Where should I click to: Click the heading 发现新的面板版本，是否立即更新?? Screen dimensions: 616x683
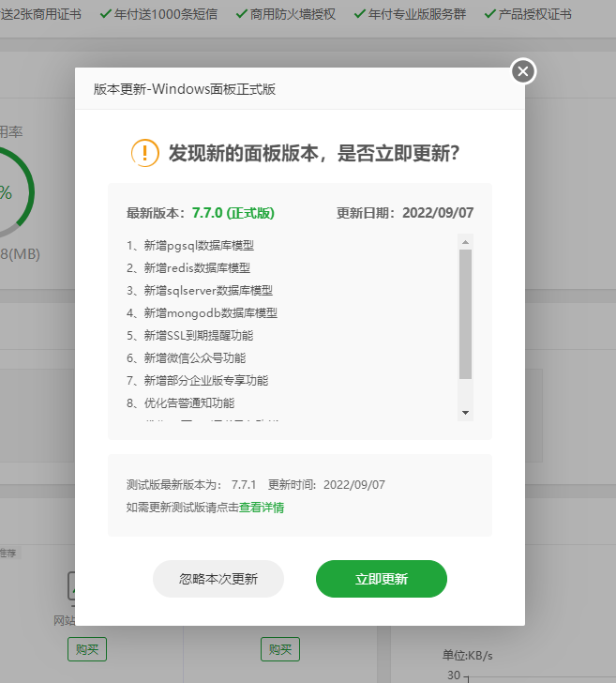314,153
